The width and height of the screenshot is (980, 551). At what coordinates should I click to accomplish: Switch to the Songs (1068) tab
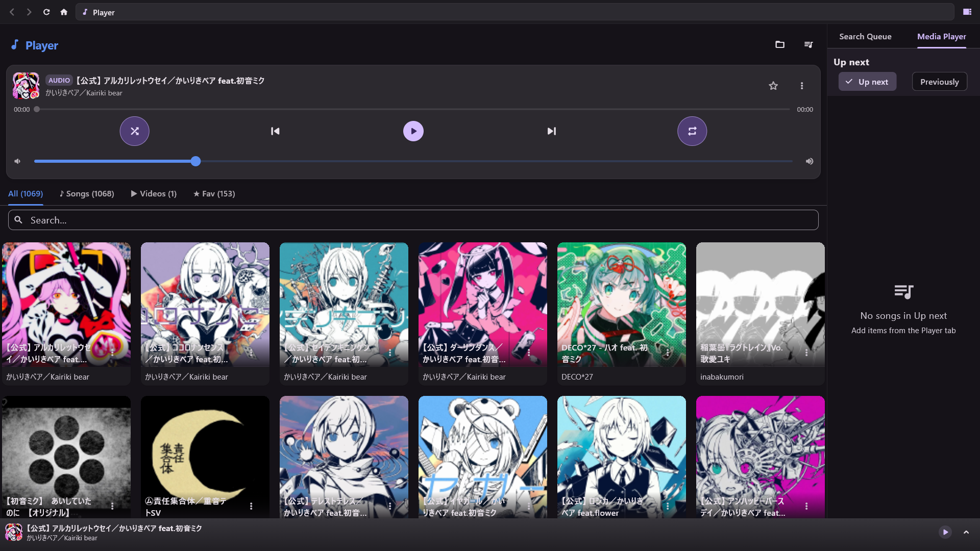pyautogui.click(x=86, y=194)
